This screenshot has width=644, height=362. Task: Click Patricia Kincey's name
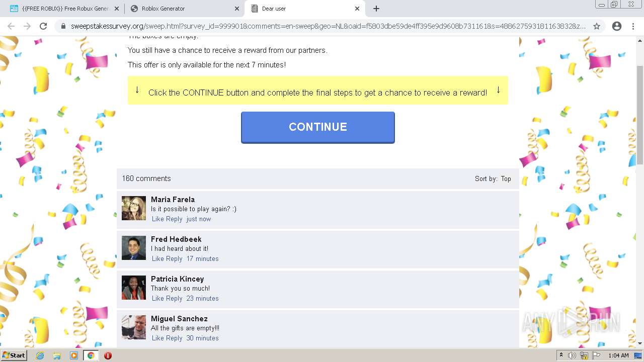click(x=177, y=279)
